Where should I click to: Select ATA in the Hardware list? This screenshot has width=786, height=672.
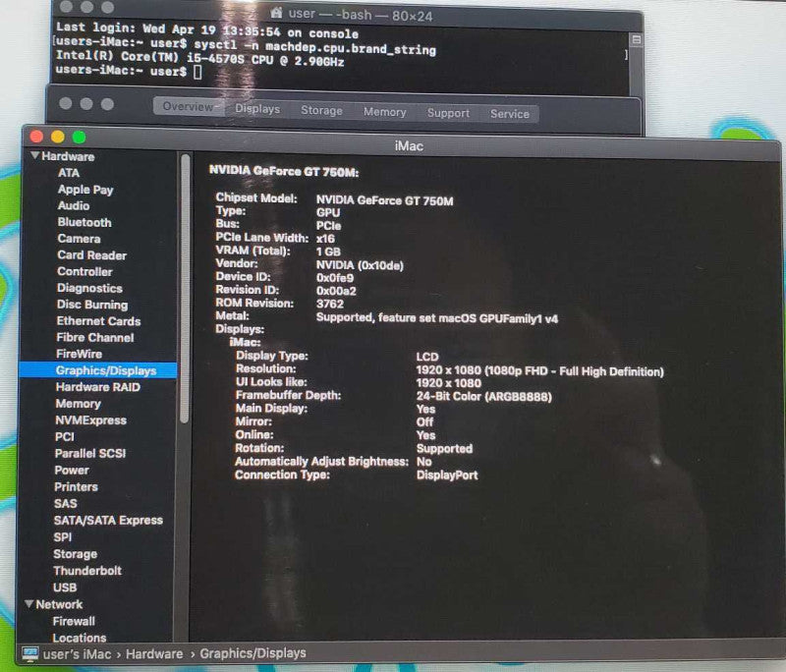[x=69, y=173]
